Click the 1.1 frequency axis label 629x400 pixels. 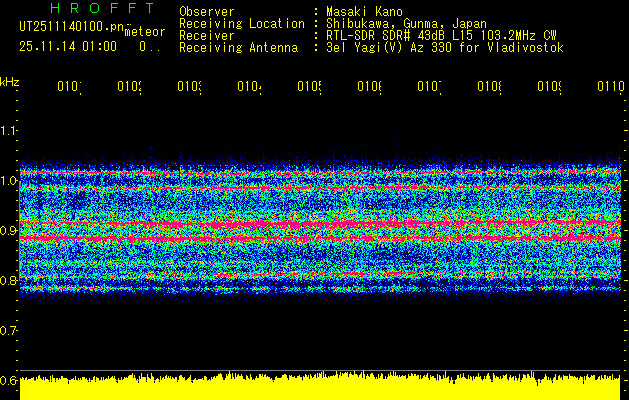(8, 130)
